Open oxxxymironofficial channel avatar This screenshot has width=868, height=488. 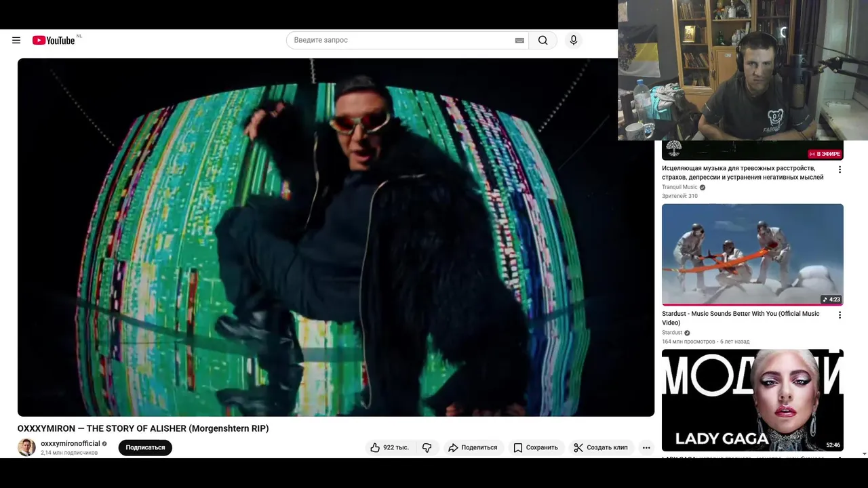tap(26, 447)
